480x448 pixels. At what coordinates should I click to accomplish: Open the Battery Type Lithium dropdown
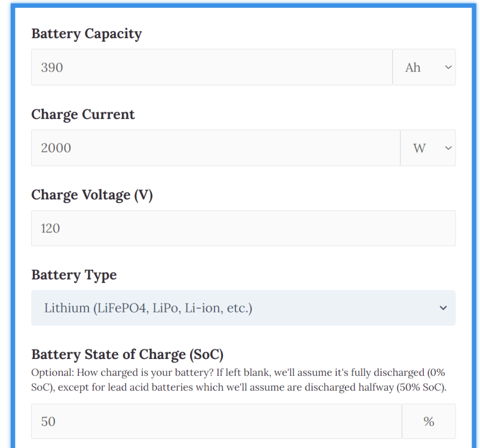coord(243,308)
